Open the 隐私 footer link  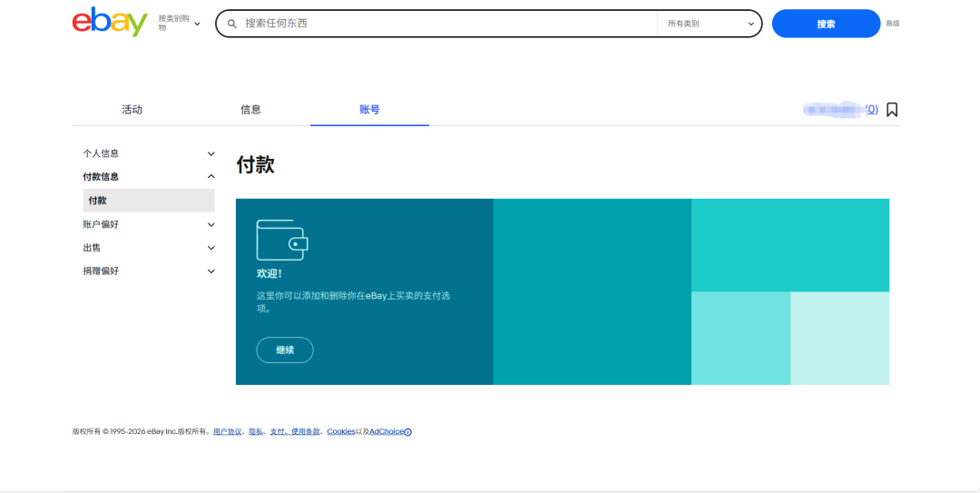pyautogui.click(x=256, y=431)
